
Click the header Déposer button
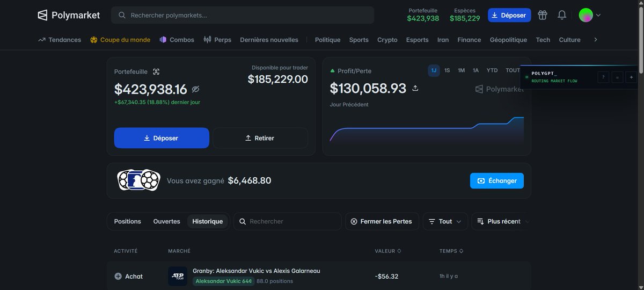click(509, 15)
